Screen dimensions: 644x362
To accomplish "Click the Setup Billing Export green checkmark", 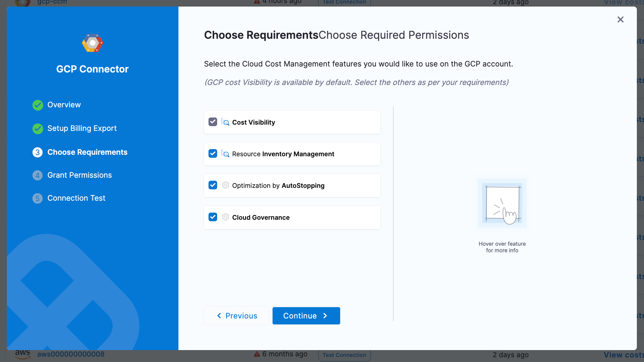I will coord(38,129).
